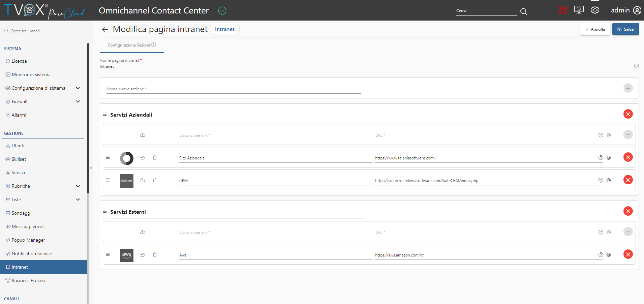Expand the Liste menu
The height and width of the screenshot is (304, 644).
click(x=78, y=200)
